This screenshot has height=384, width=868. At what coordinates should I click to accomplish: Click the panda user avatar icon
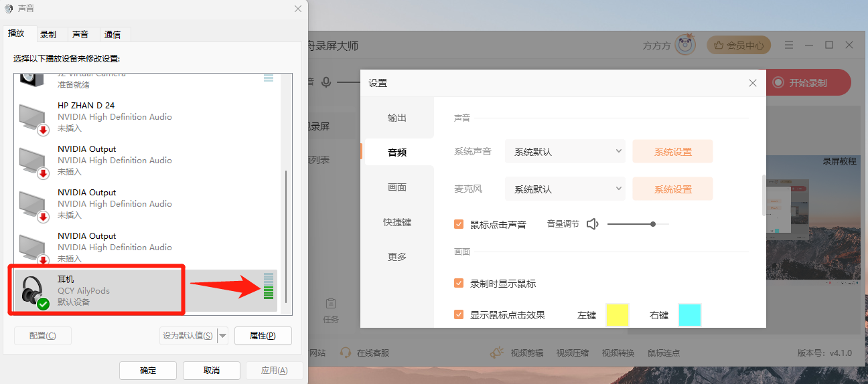click(685, 45)
